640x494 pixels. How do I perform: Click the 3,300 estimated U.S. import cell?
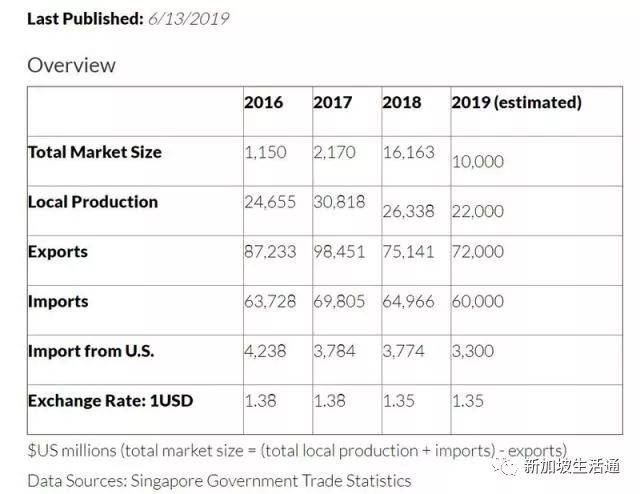point(472,352)
